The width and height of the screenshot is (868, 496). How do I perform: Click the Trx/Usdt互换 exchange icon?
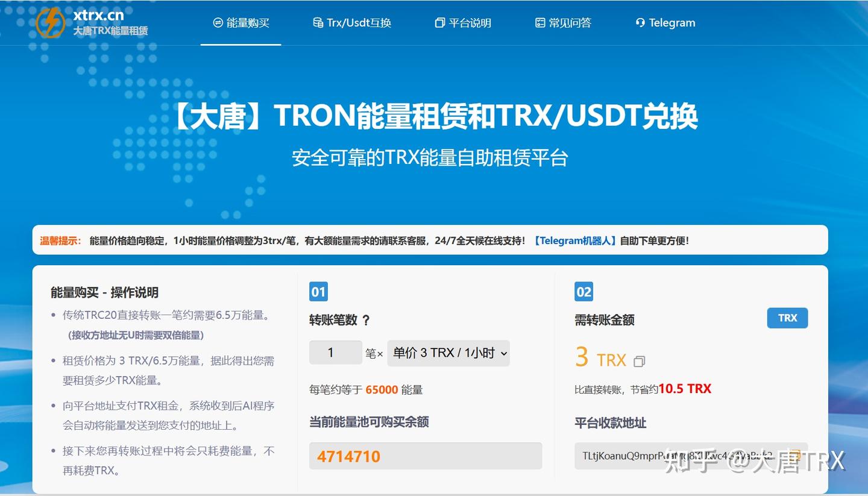pos(318,23)
